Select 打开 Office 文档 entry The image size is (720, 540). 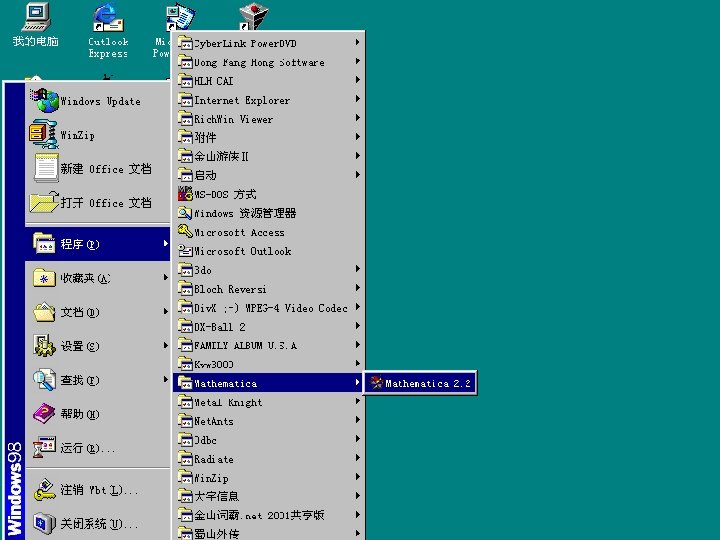98,202
